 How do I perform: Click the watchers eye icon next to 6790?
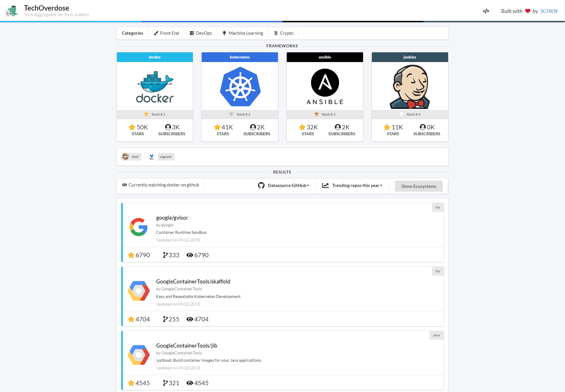(190, 255)
